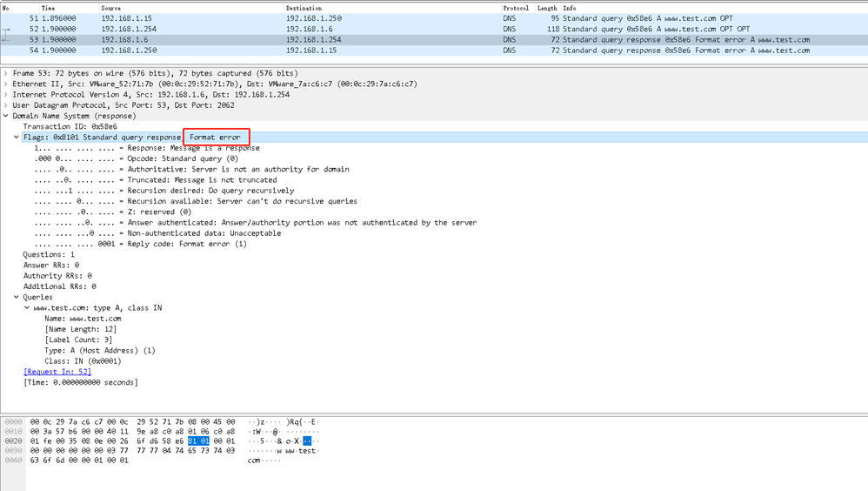
Task: Select packet 52 from 192.168.1.254
Action: 434,29
